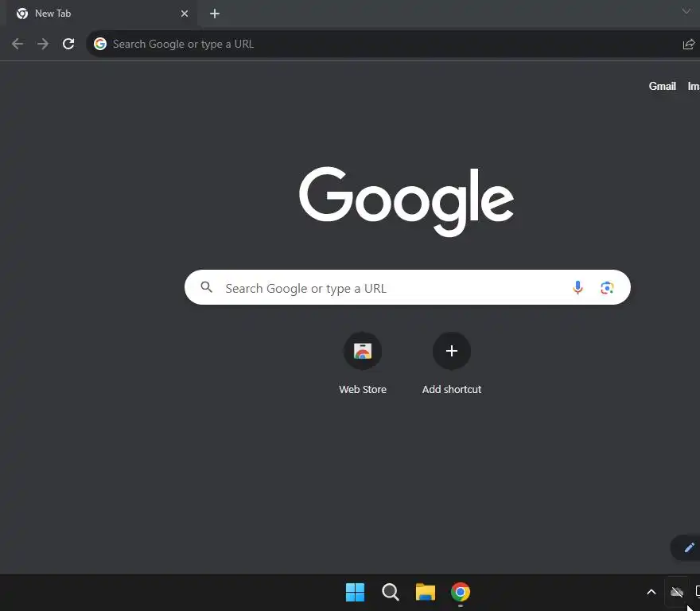Click the Google logo

[x=406, y=201]
